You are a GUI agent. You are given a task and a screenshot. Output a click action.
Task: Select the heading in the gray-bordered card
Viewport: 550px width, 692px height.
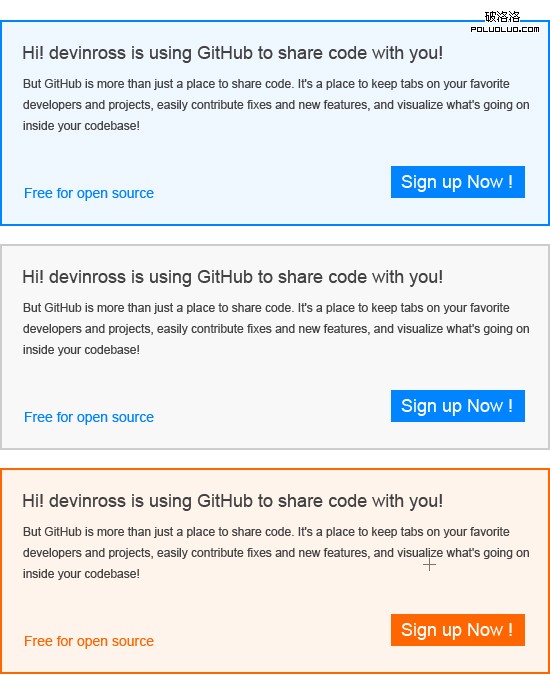click(233, 278)
